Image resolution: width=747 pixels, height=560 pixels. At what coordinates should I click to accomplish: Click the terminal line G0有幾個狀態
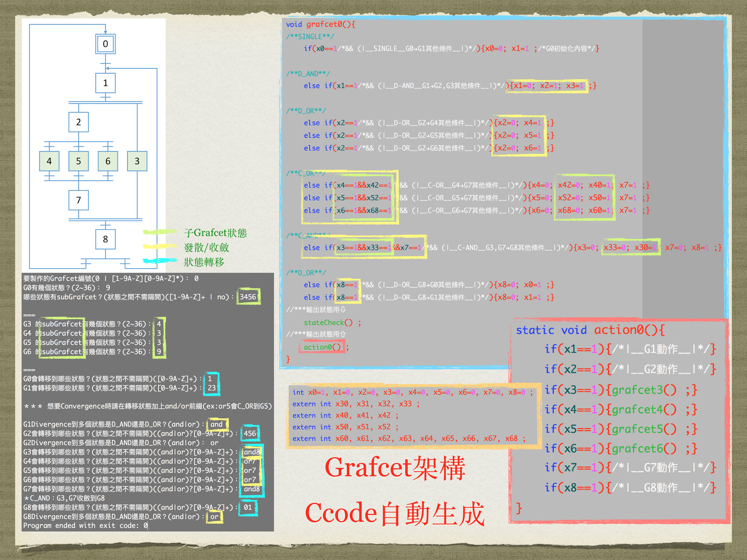(x=66, y=287)
